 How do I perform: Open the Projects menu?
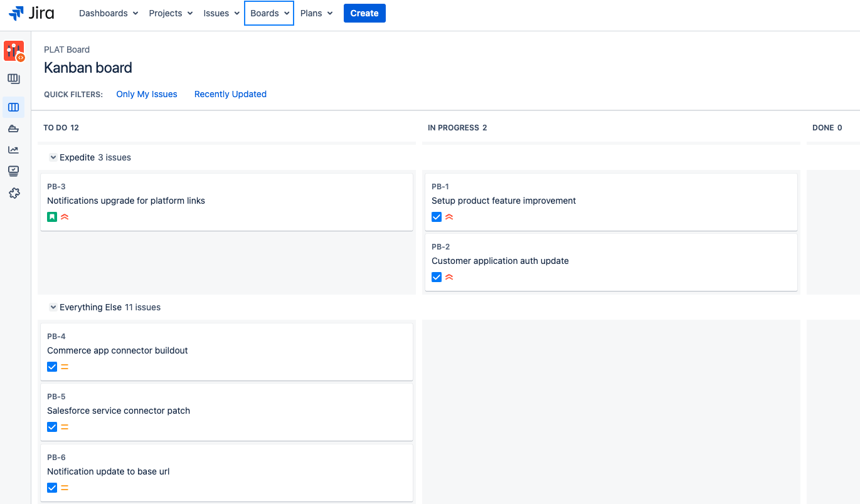171,13
